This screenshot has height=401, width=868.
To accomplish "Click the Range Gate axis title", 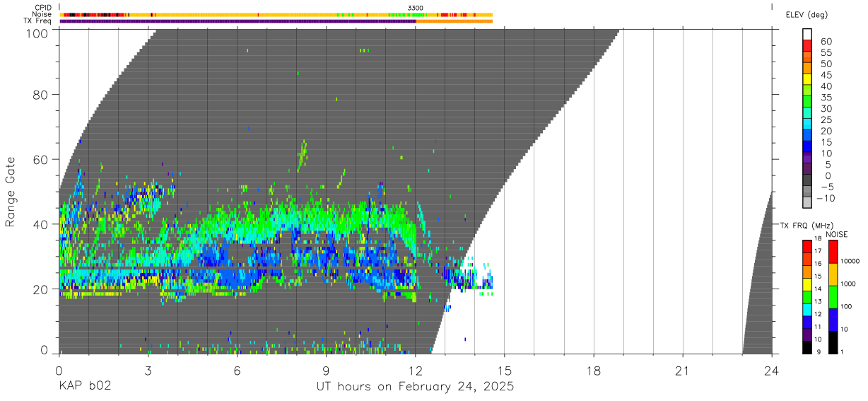I will point(11,192).
